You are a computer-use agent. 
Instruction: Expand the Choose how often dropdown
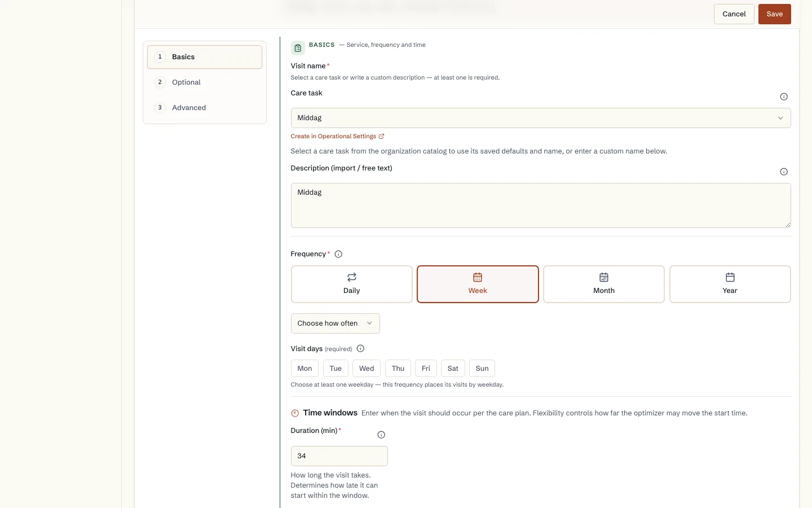coord(336,323)
